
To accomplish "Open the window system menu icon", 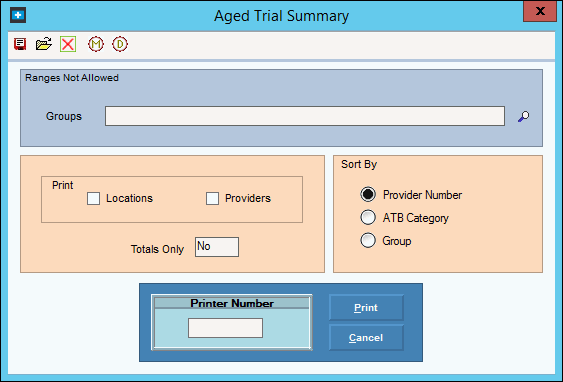I will pos(18,15).
